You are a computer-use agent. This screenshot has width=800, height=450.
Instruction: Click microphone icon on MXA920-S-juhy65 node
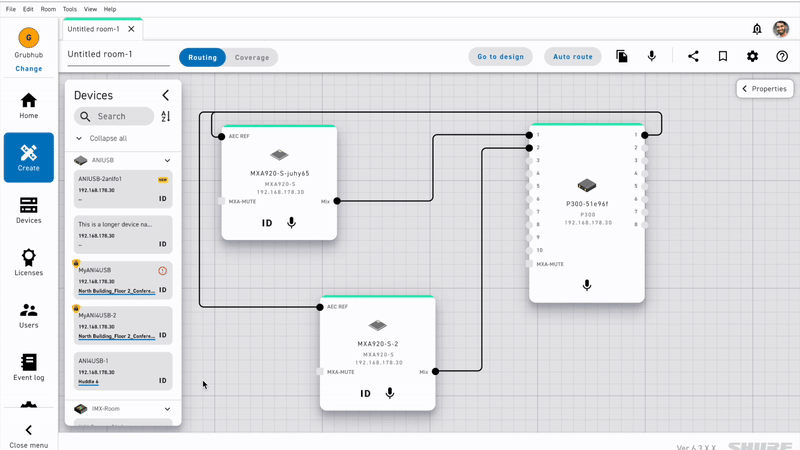pos(291,222)
